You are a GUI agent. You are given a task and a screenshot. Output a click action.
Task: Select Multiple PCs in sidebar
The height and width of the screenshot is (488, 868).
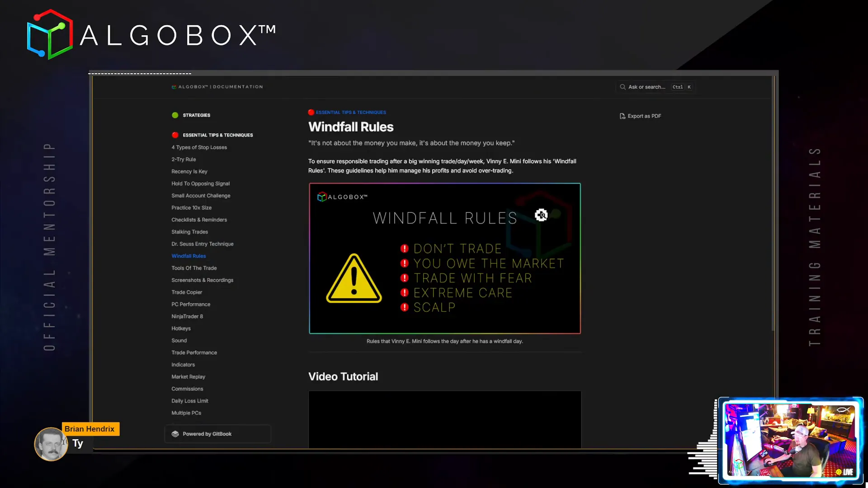tap(186, 413)
